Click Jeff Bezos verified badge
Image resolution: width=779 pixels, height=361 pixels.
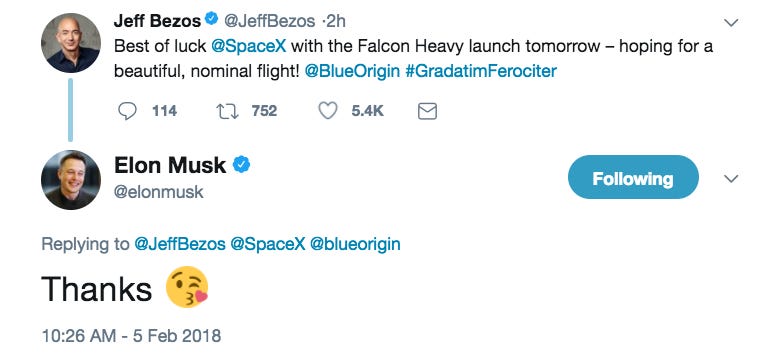click(x=212, y=20)
